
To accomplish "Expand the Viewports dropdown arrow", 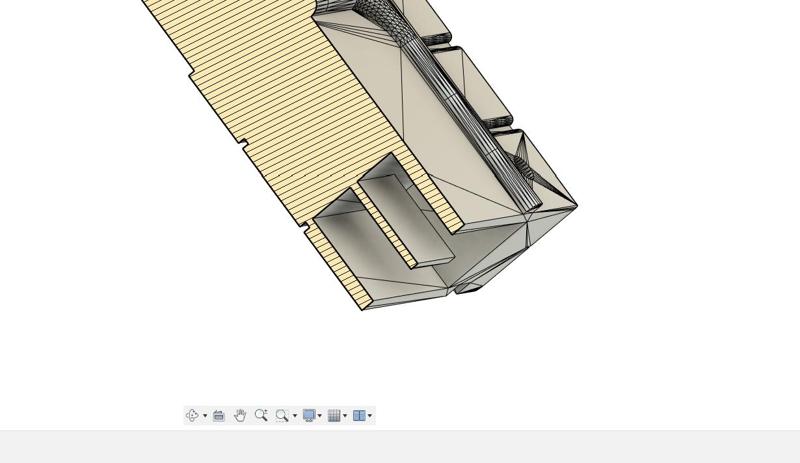I will (x=370, y=416).
